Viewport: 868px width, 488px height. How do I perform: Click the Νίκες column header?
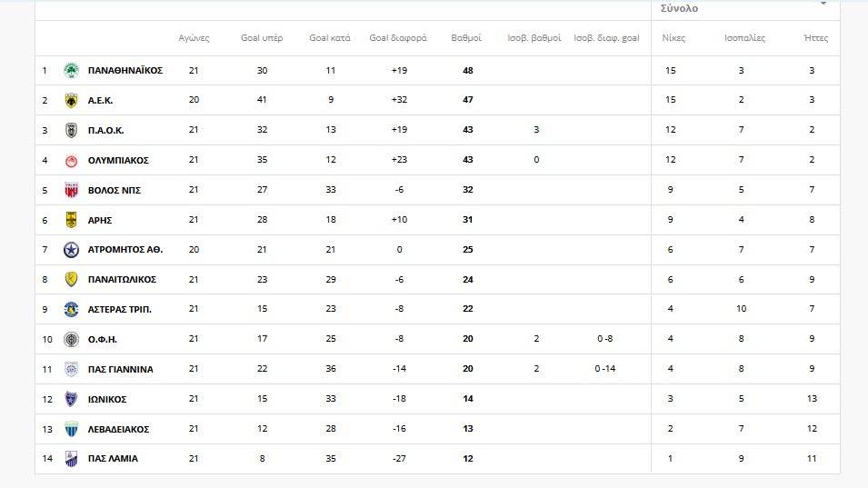tap(673, 39)
